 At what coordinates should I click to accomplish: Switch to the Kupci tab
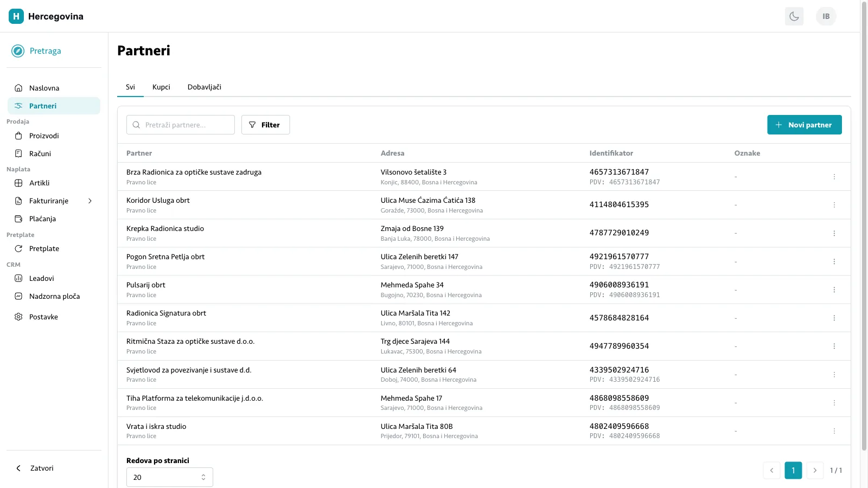coord(161,87)
